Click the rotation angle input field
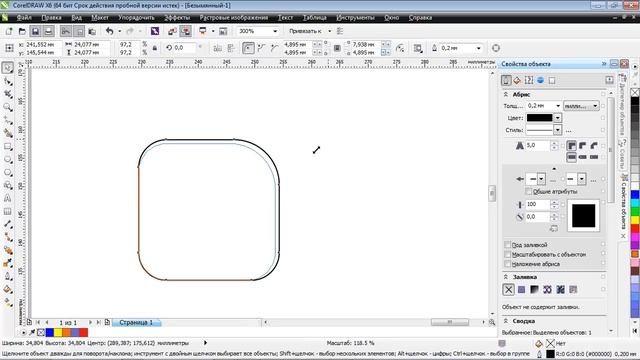 point(184,48)
